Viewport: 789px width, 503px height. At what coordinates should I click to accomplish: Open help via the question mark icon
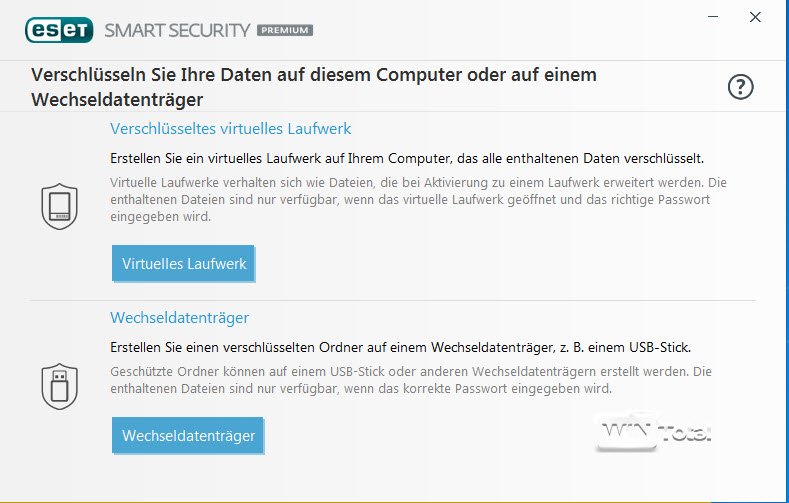[x=740, y=88]
